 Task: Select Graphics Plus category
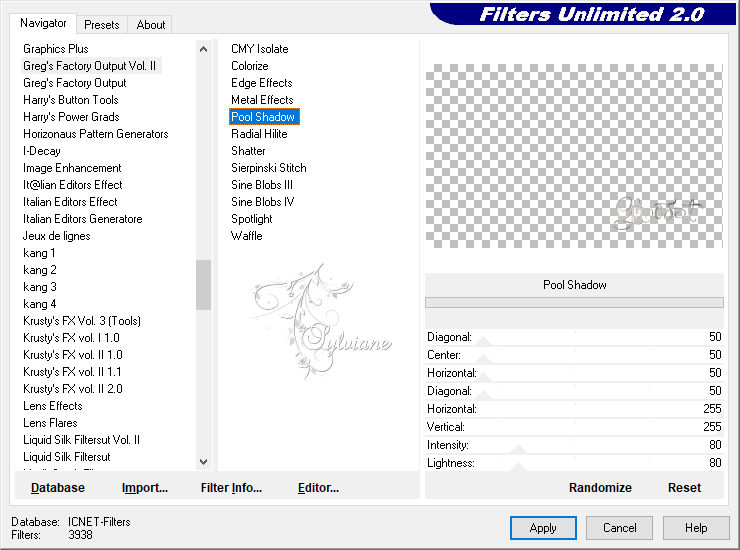point(56,49)
